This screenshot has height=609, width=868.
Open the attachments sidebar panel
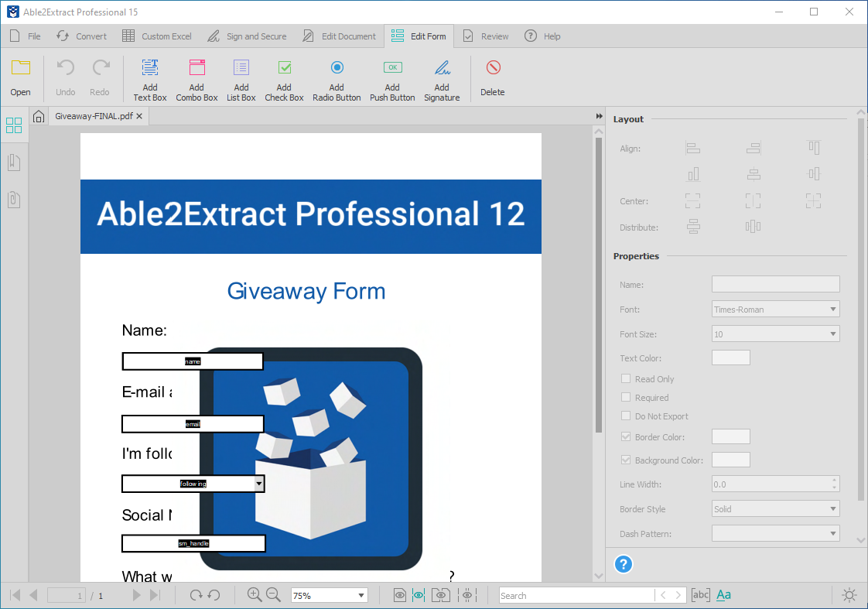pos(14,200)
